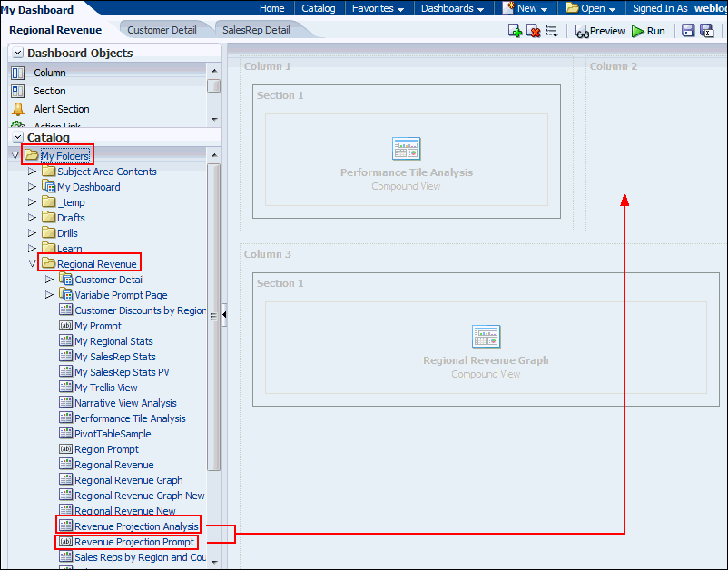This screenshot has height=570, width=728.
Task: Click the Subject Area Contents folder icon
Action: [x=49, y=172]
